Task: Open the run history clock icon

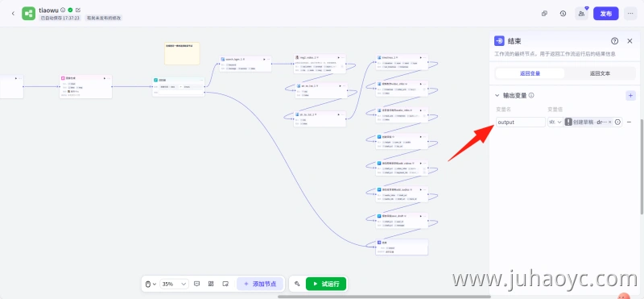Action: click(x=563, y=14)
